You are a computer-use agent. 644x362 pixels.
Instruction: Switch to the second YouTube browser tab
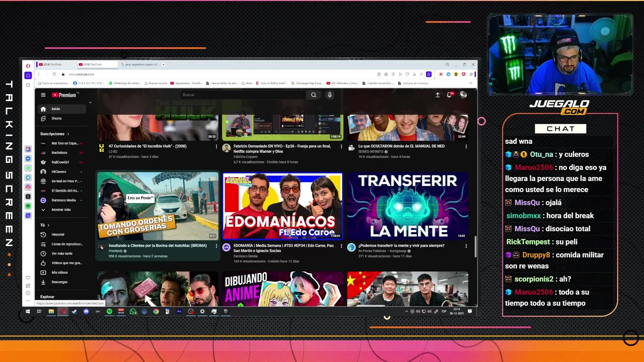coord(97,64)
